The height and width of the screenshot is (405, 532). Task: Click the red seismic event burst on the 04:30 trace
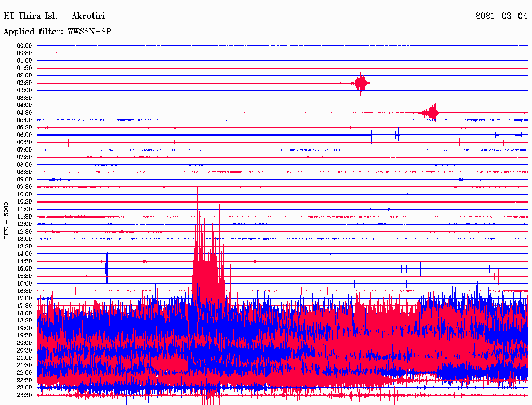(431, 113)
